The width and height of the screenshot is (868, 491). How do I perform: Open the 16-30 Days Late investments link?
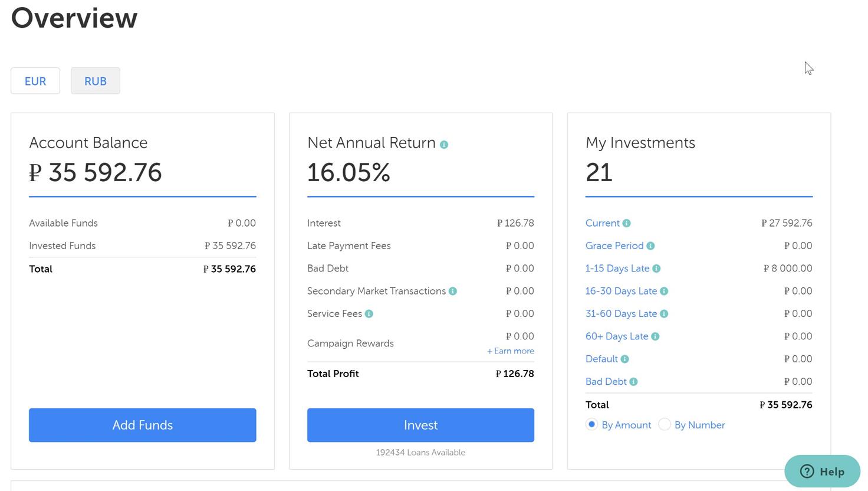coord(621,291)
